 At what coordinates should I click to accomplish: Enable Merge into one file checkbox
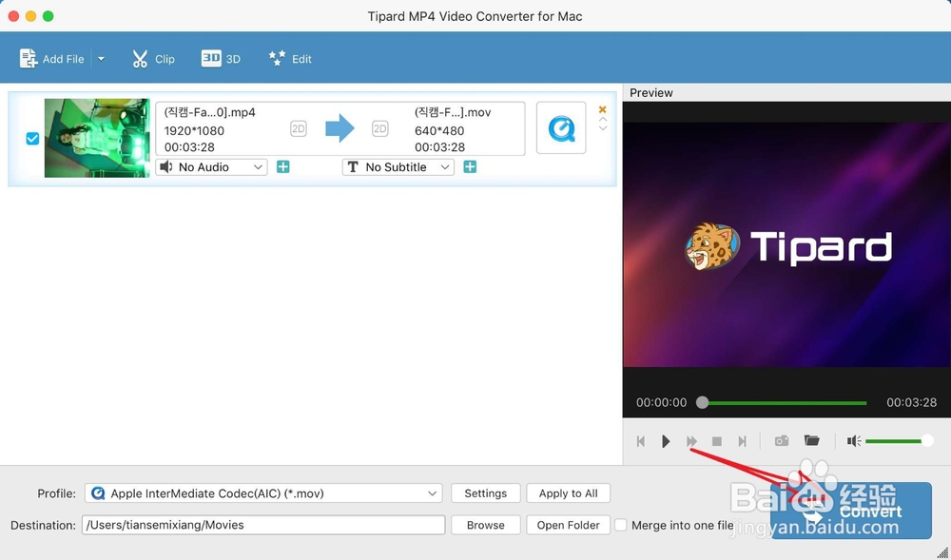(x=621, y=525)
